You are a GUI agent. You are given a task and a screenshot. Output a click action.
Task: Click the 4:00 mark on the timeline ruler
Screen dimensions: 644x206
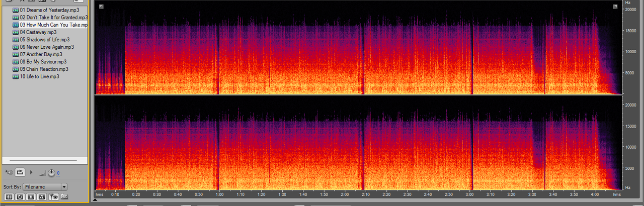click(x=595, y=194)
